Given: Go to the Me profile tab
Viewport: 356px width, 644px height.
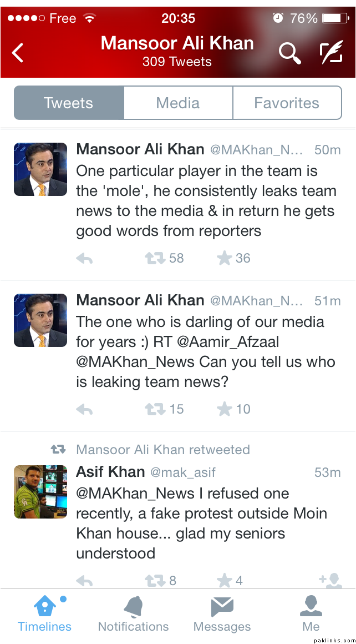Looking at the screenshot, I should (x=311, y=614).
